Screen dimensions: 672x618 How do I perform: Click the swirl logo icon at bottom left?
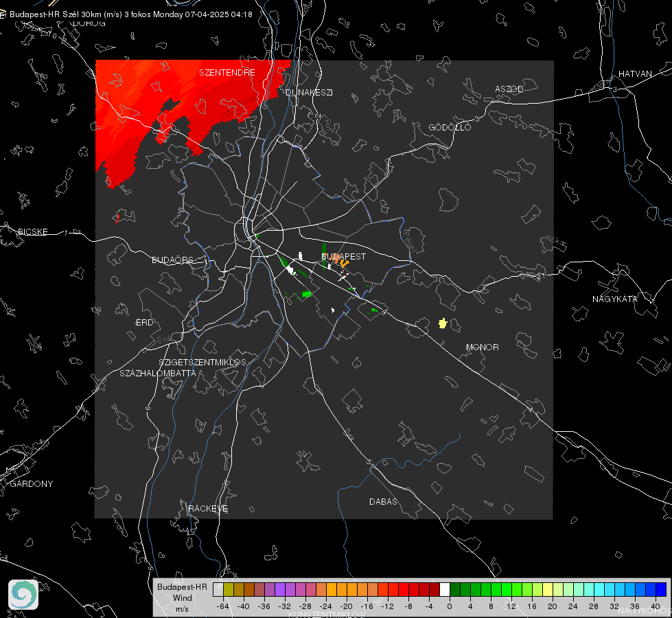click(23, 595)
